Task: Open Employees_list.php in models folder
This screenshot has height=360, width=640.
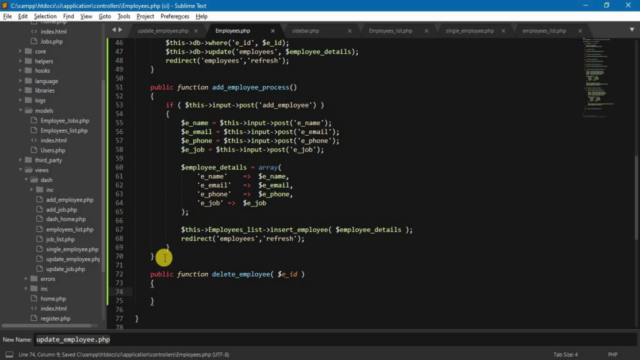Action: [x=64, y=131]
